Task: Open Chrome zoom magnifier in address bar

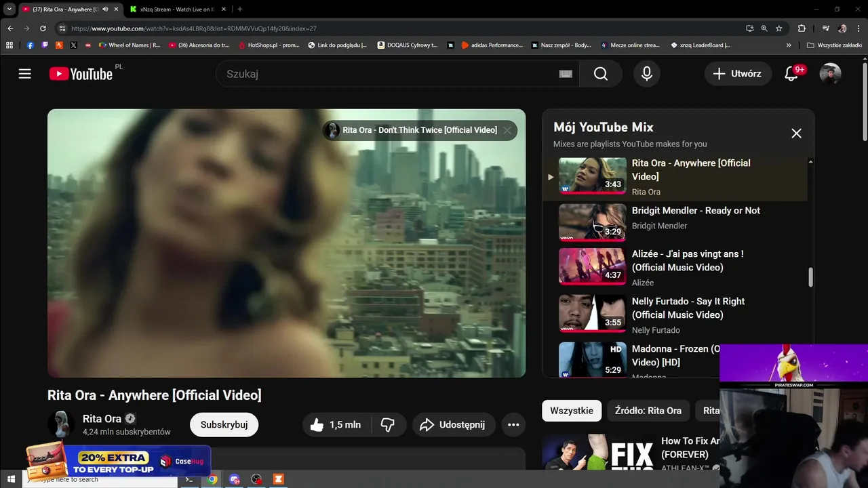Action: tap(764, 28)
